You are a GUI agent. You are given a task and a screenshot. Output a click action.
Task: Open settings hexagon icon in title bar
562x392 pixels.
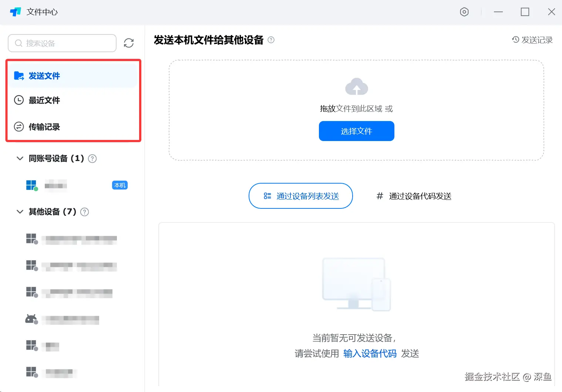click(x=464, y=12)
